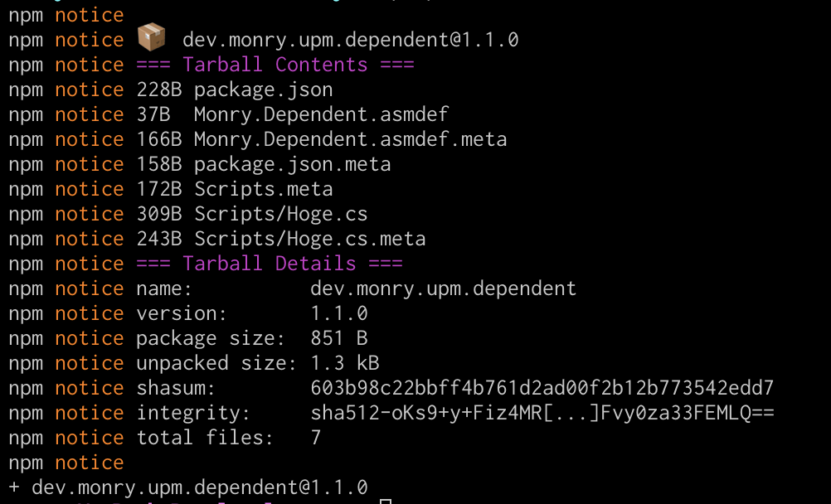Click the package size value '851 B'
This screenshot has height=504, width=831.
(339, 339)
